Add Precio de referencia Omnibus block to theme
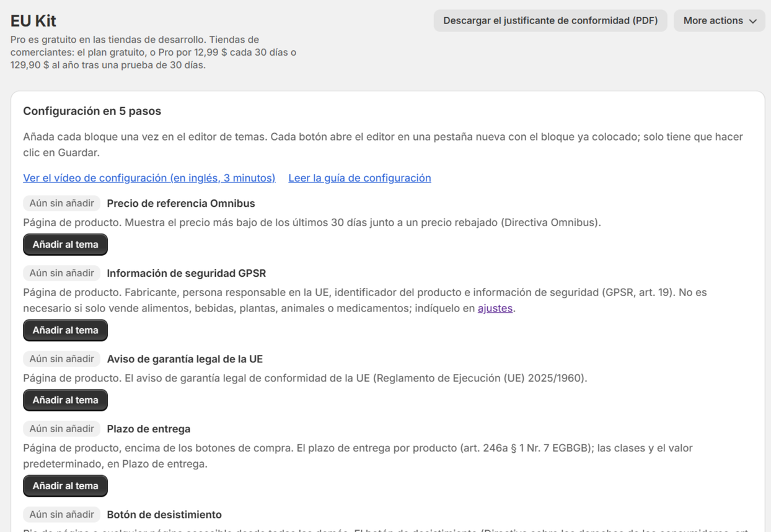Image resolution: width=771 pixels, height=532 pixels. point(65,245)
